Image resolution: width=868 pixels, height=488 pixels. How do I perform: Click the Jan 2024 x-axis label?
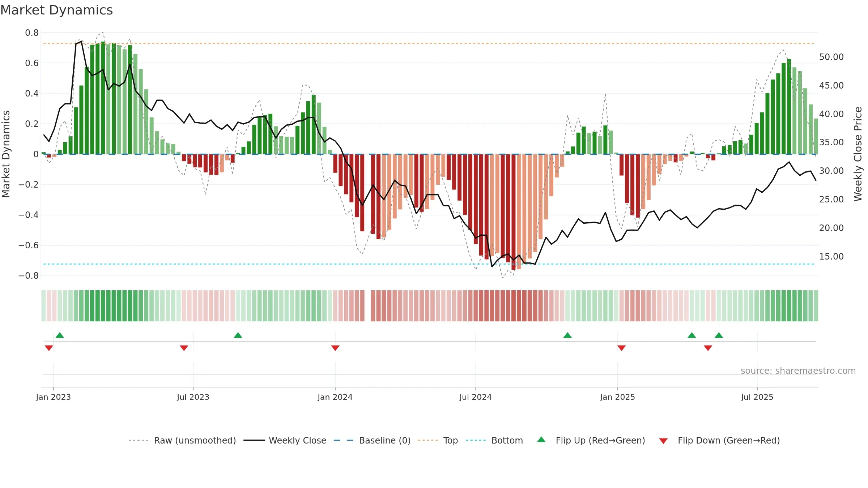(x=335, y=397)
